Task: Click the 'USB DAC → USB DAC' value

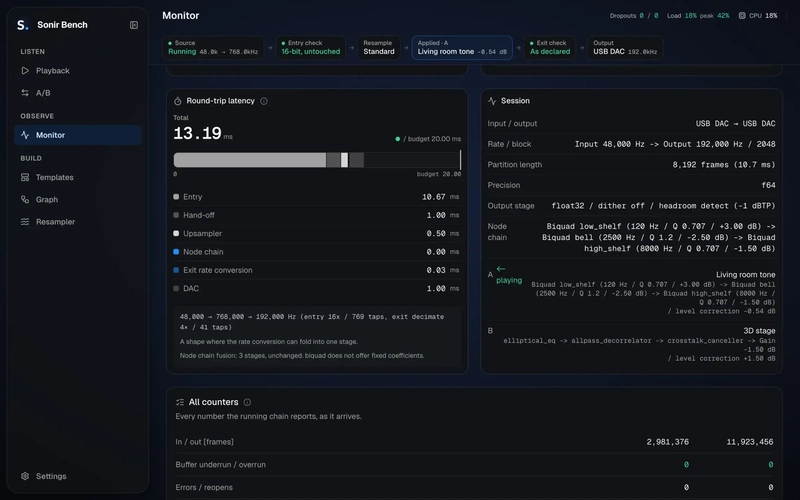Action: 735,123
